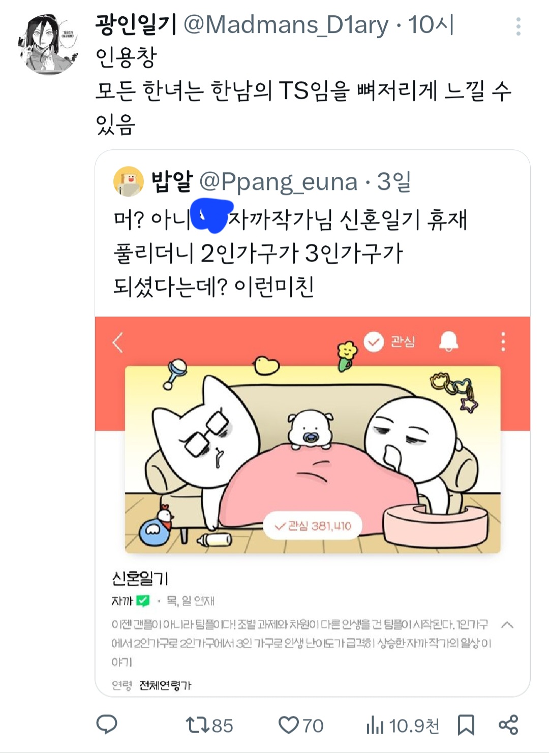The width and height of the screenshot is (549, 756).
Task: Click the green verified badge next to 자까
Action: coord(143,601)
